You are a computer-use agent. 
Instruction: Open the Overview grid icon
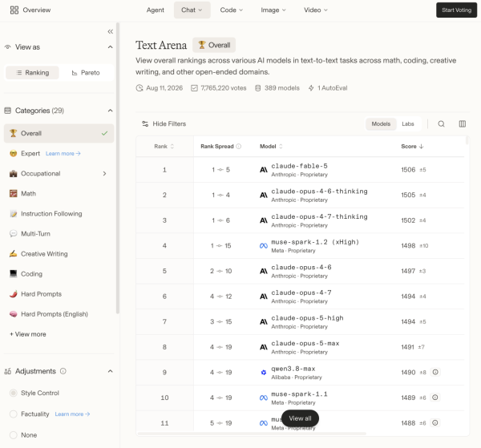coord(14,10)
